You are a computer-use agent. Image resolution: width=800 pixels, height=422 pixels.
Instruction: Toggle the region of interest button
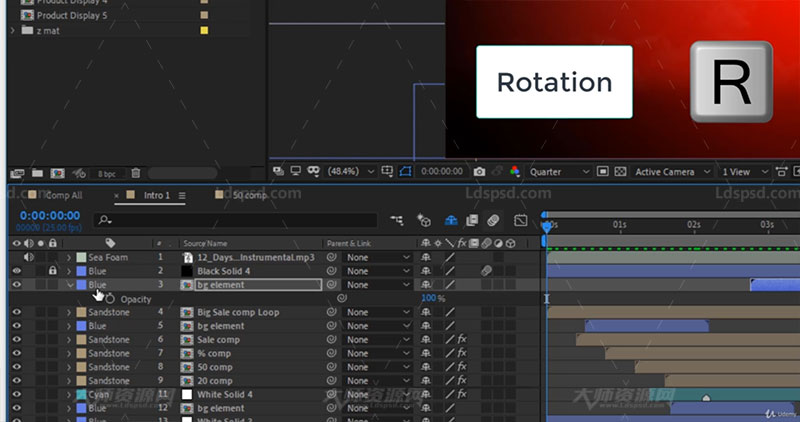603,171
